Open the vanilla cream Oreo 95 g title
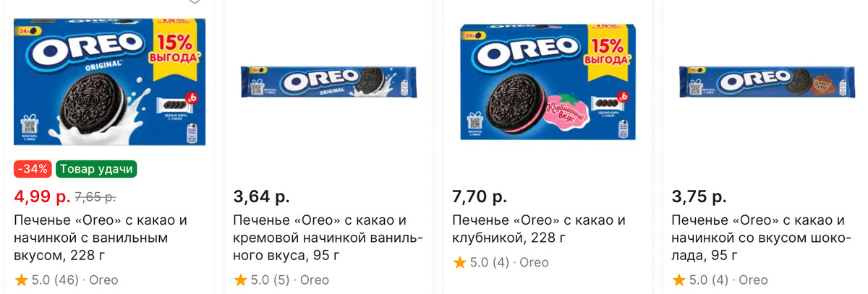The width and height of the screenshot is (868, 294). pyautogui.click(x=328, y=238)
